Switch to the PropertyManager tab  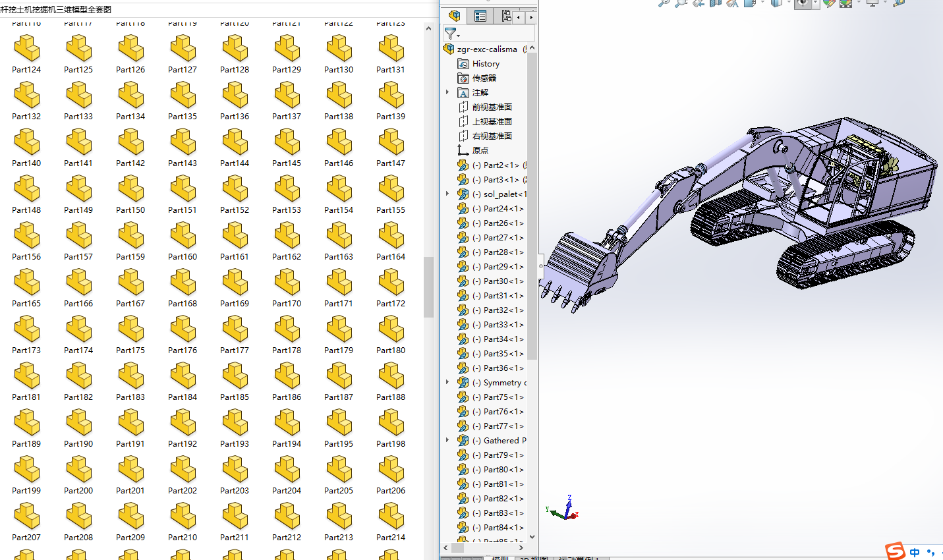[x=480, y=16]
